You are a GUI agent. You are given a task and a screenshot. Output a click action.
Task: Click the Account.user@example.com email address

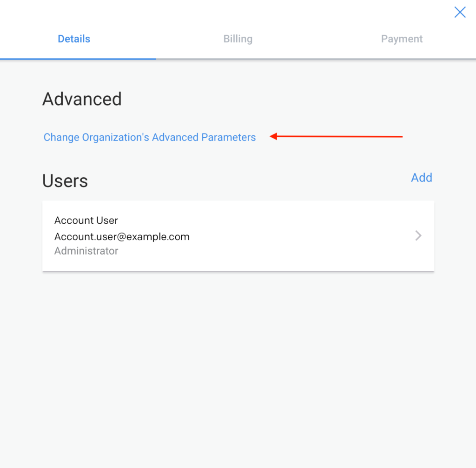point(122,236)
